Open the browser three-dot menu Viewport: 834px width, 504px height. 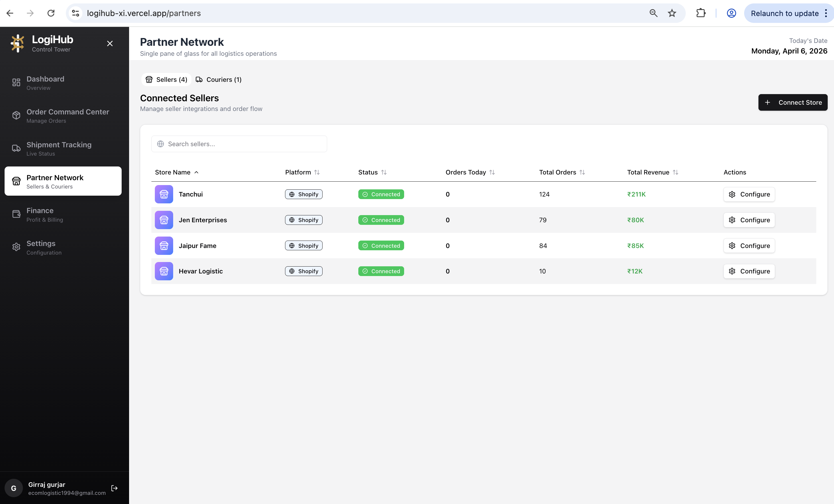point(826,13)
